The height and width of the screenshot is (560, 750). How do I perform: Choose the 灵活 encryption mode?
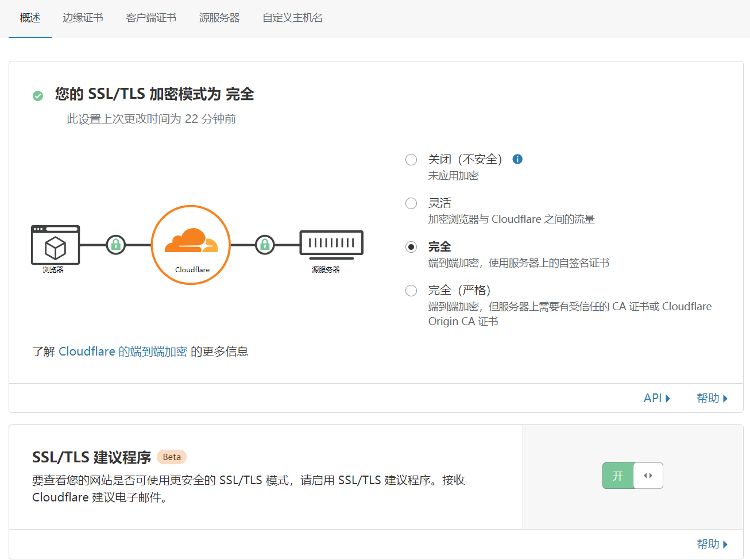(x=411, y=203)
